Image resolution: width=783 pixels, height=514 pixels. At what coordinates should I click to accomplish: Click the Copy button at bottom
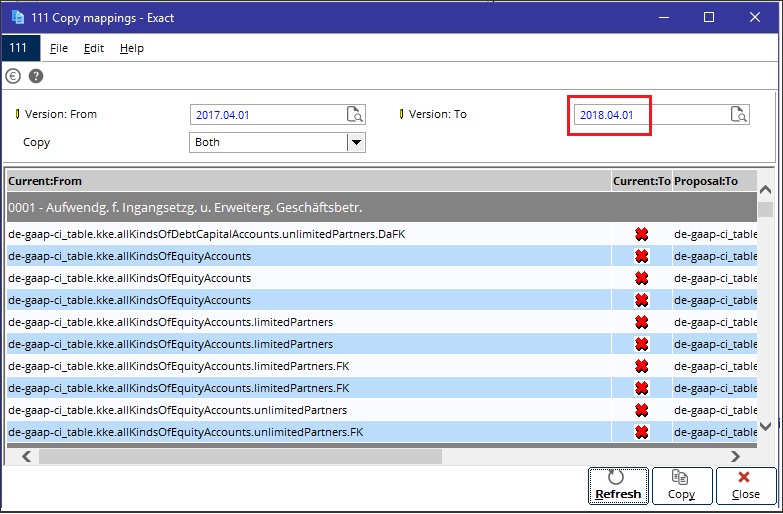[682, 486]
